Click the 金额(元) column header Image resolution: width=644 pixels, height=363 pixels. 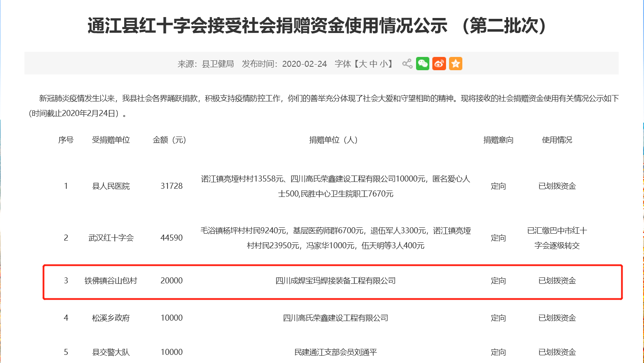point(170,140)
